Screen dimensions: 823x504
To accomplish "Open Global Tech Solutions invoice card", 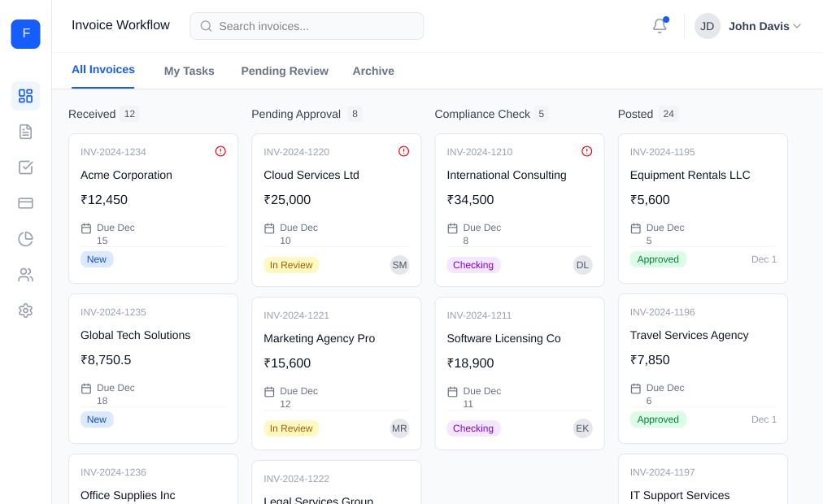I will (x=153, y=350).
